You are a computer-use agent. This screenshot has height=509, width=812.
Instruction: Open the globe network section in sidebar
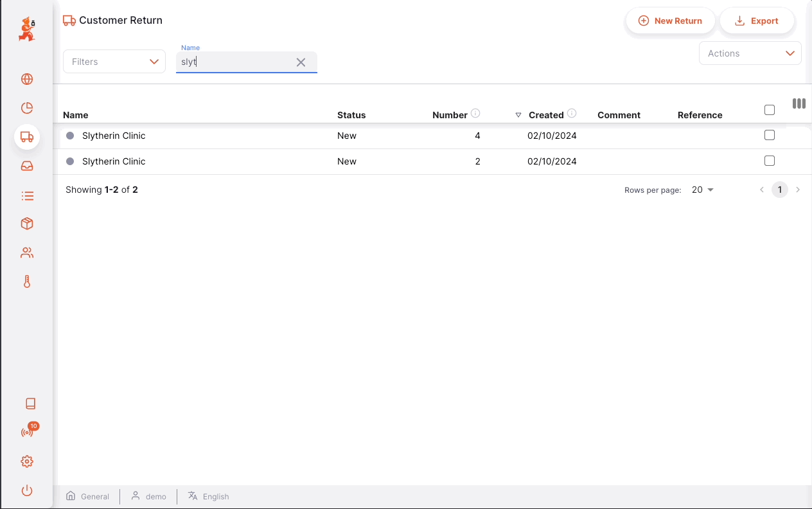[26, 79]
